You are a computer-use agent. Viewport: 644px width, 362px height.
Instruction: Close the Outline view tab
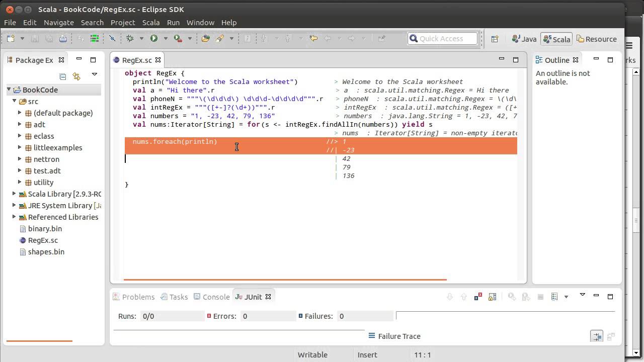[576, 60]
